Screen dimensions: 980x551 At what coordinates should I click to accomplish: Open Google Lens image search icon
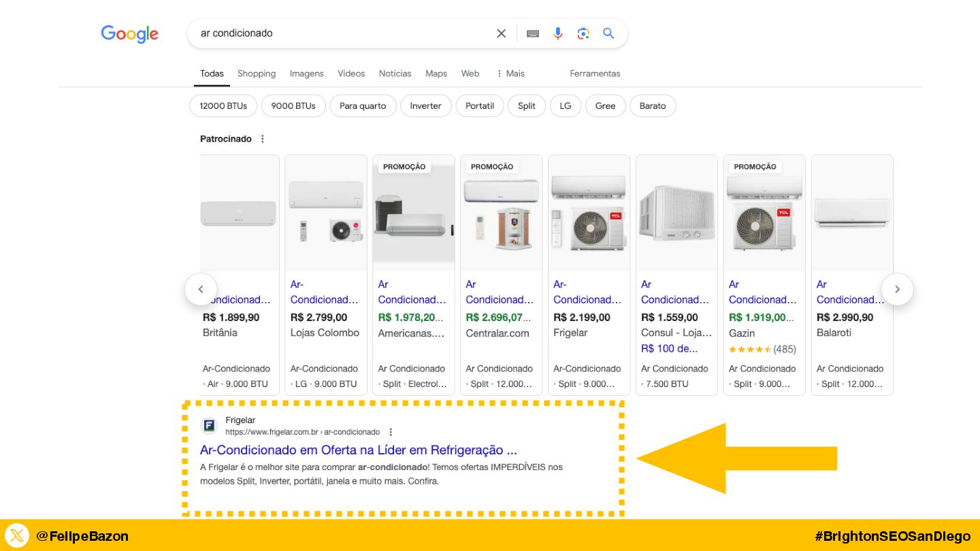583,33
